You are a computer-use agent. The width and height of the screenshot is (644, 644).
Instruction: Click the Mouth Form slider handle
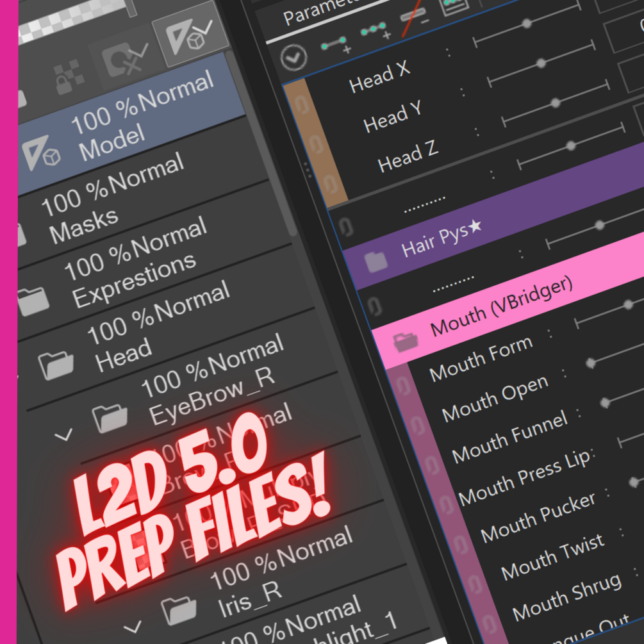pos(628,304)
